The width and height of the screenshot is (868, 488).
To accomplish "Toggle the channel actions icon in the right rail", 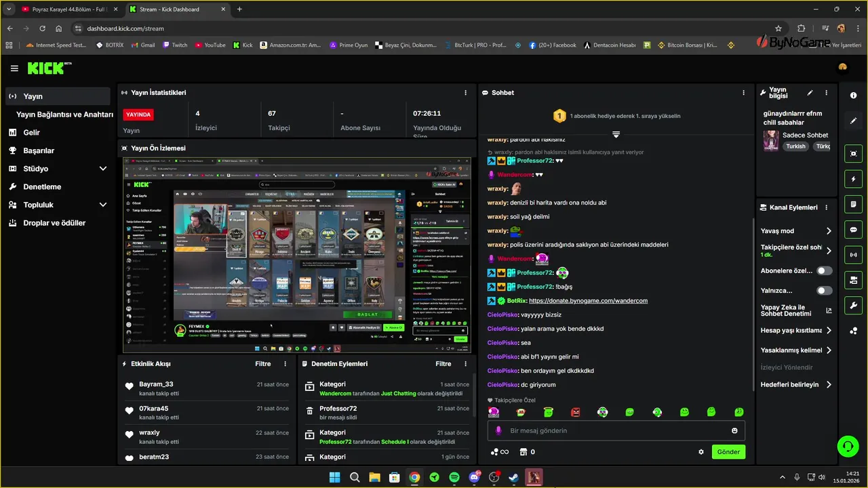I will click(853, 280).
